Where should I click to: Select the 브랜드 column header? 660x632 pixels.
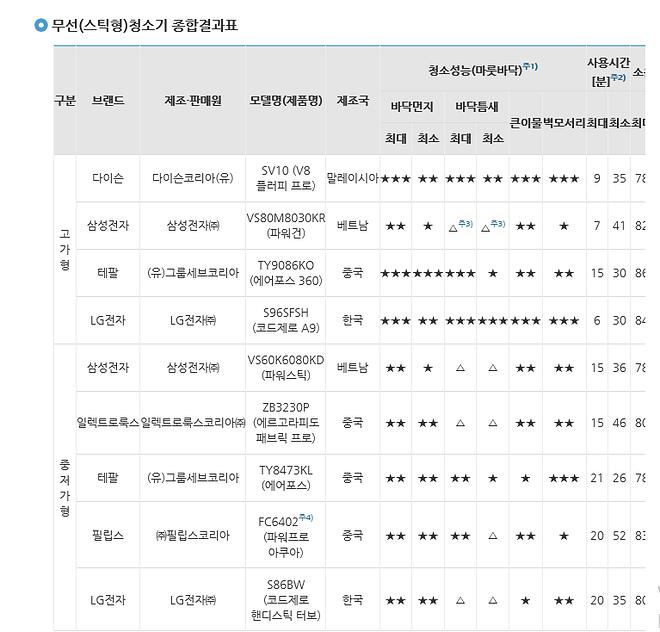(x=108, y=101)
